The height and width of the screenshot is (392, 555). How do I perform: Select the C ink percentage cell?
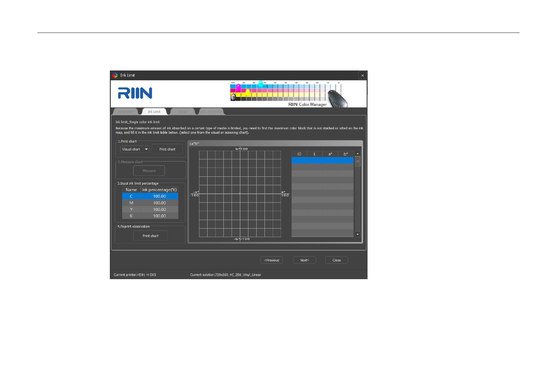tap(159, 196)
